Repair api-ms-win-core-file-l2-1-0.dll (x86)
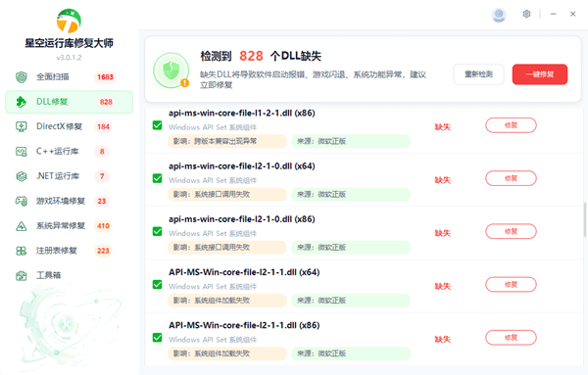 tap(511, 231)
